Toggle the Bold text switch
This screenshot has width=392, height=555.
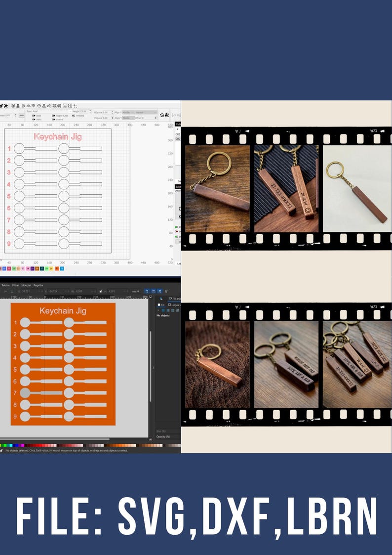[x=34, y=116]
